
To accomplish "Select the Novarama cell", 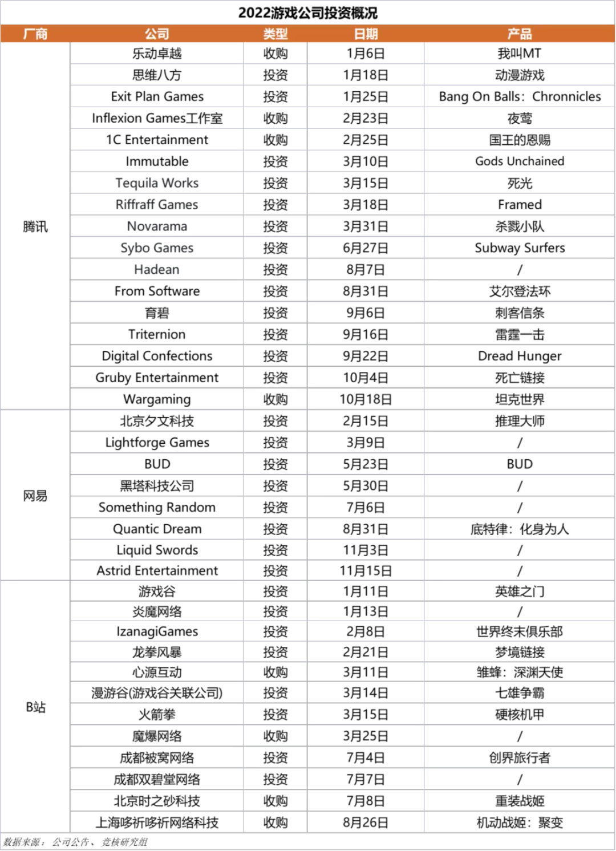I will point(157,226).
